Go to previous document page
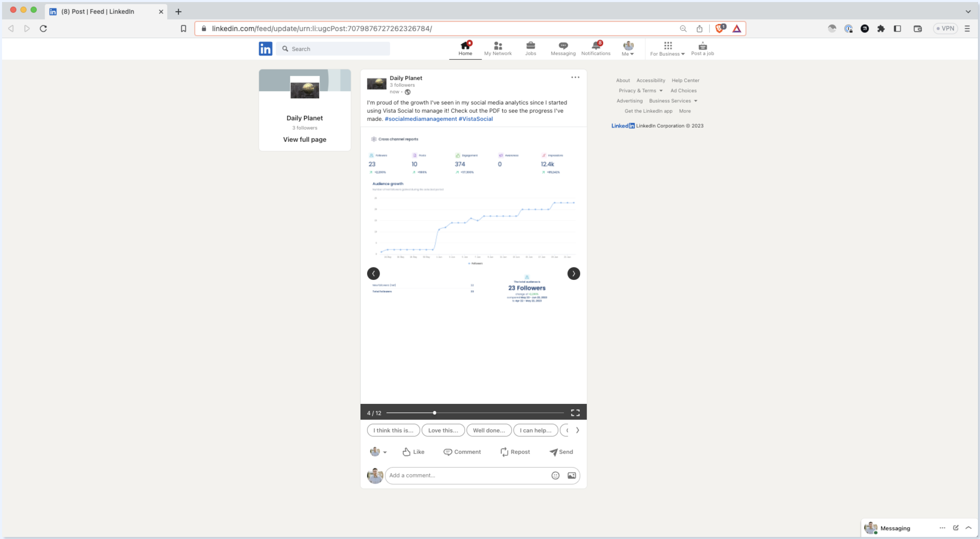 pyautogui.click(x=373, y=274)
